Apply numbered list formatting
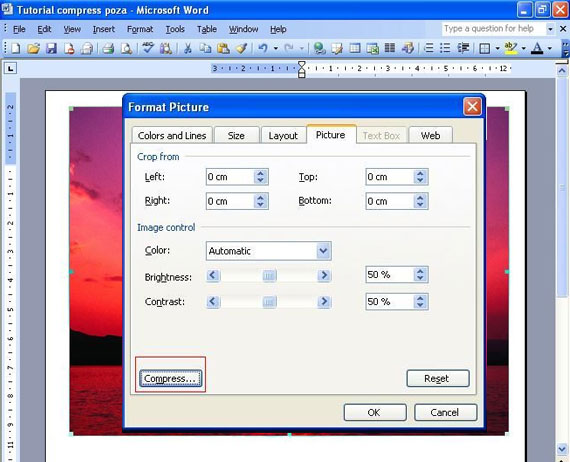The height and width of the screenshot is (462, 570). click(429, 48)
